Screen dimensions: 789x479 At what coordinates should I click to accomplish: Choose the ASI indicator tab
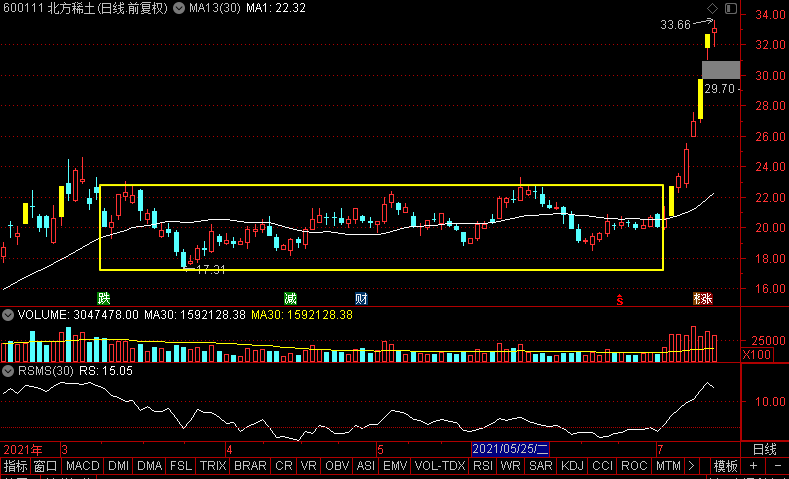(x=365, y=465)
